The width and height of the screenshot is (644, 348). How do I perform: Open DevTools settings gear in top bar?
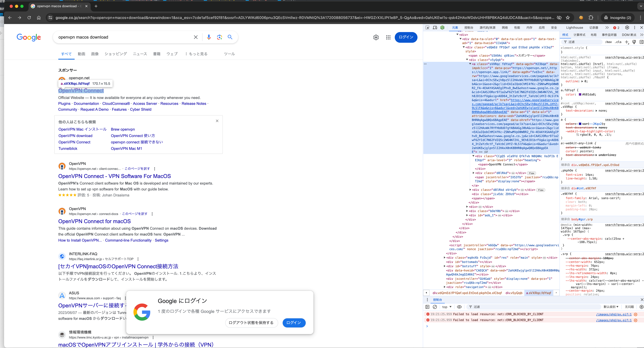(x=627, y=28)
